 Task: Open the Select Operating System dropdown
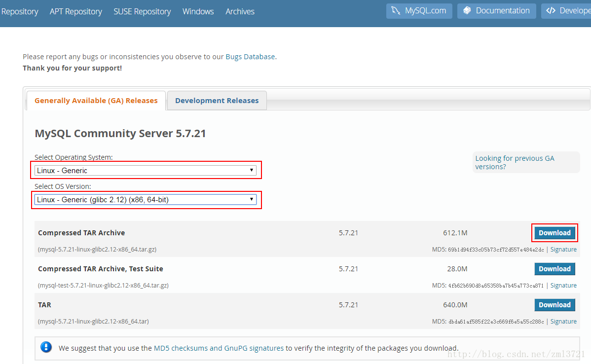[146, 170]
